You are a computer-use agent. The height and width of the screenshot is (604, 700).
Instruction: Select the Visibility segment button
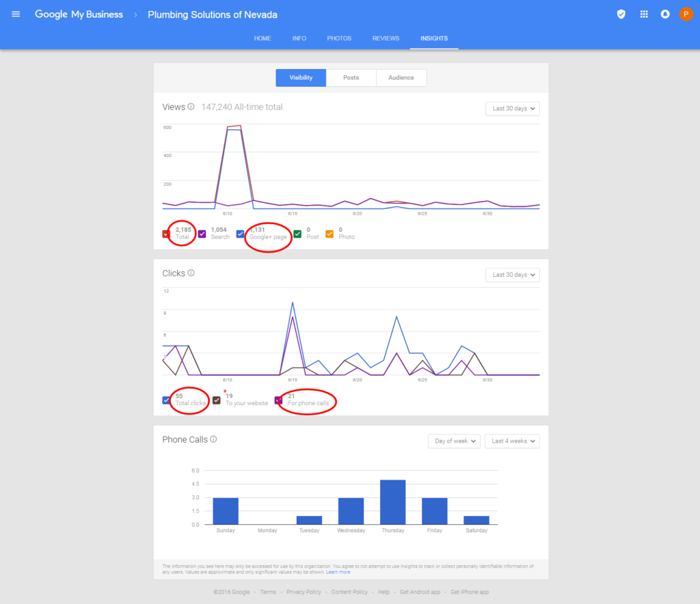coord(301,78)
